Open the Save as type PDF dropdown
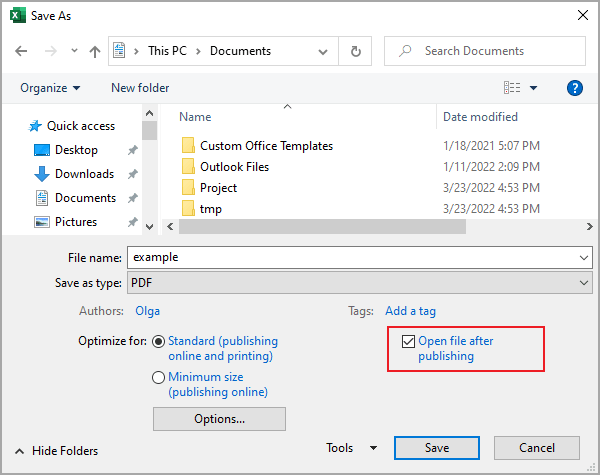The width and height of the screenshot is (600, 475). tap(359, 283)
